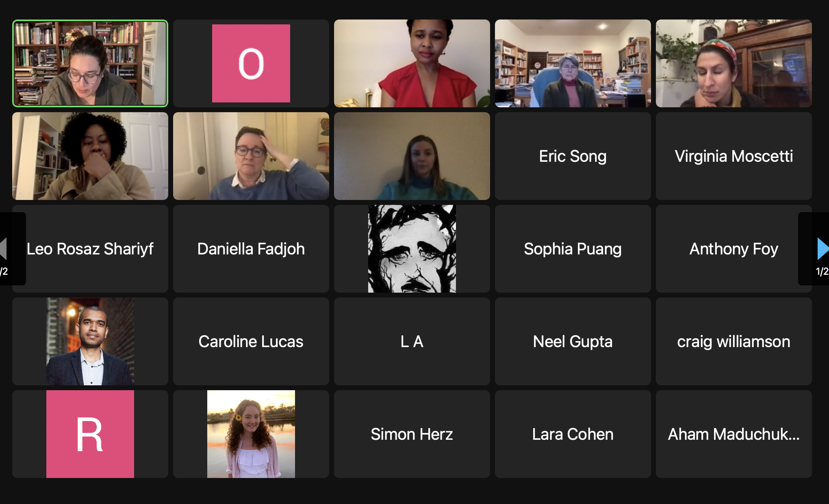Screen dimensions: 829x504
Task: Select video of woman with hand on forehead
Action: (x=251, y=156)
